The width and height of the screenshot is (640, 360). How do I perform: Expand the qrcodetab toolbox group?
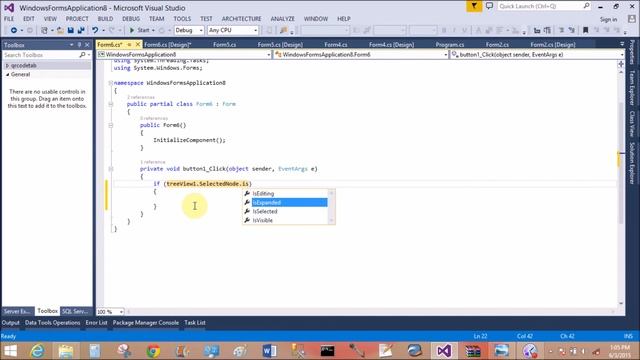point(7,65)
